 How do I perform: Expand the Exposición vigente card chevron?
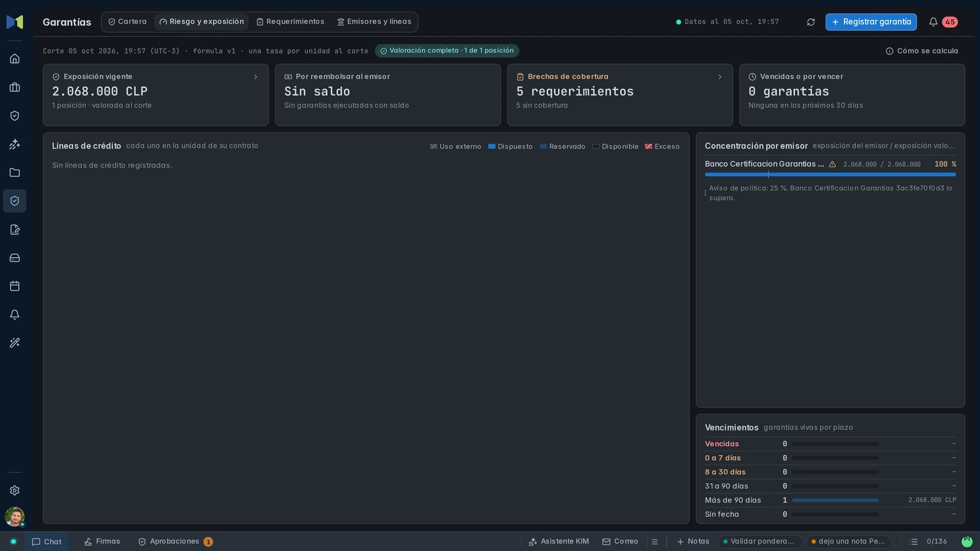click(255, 77)
